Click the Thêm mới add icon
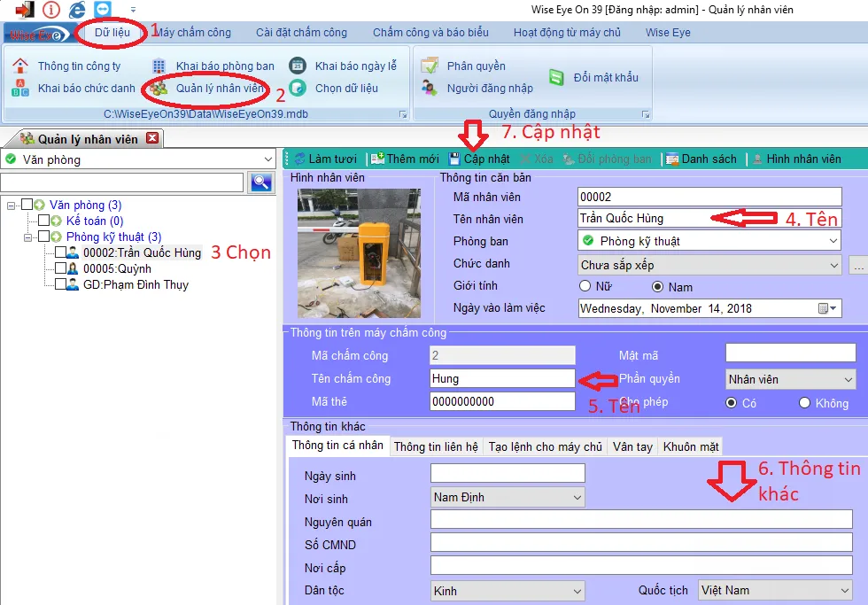This screenshot has width=868, height=605. [377, 159]
